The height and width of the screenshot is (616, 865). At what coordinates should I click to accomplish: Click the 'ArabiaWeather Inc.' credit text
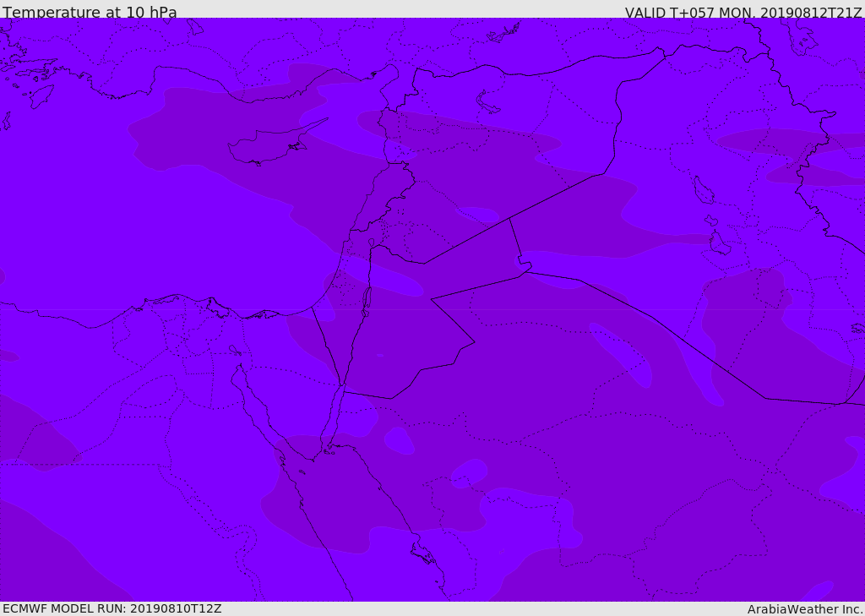(x=805, y=609)
